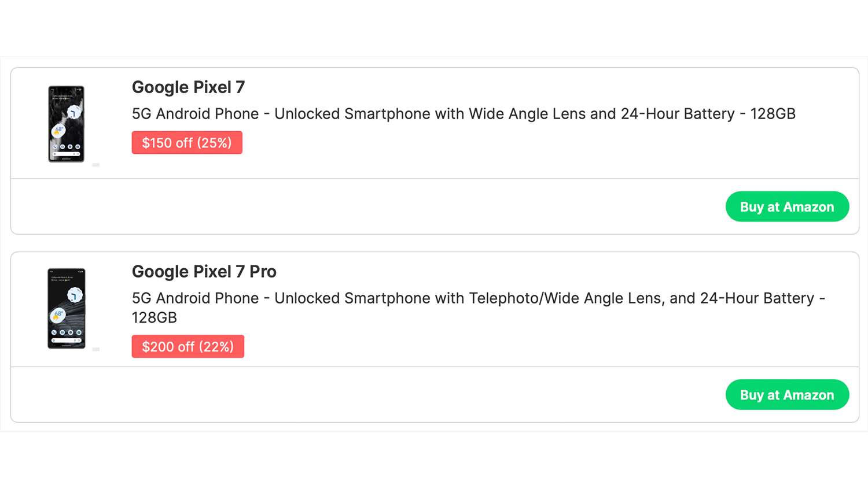868x488 pixels.
Task: Click the "$150 off (25%)" discount badge
Action: tap(187, 143)
